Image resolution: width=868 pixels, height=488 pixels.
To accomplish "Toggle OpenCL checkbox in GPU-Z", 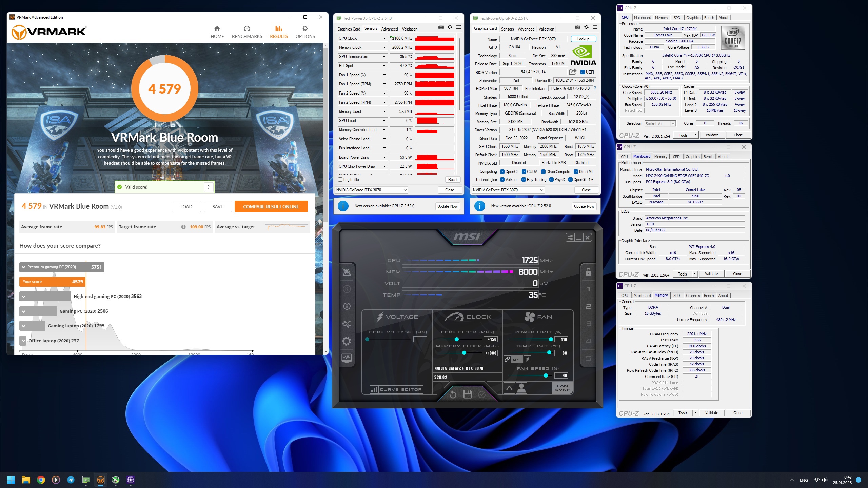I will [502, 172].
